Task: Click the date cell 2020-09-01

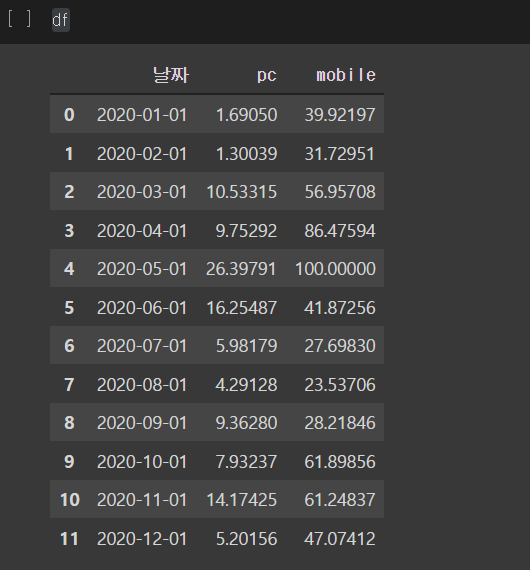Action: pyautogui.click(x=142, y=422)
